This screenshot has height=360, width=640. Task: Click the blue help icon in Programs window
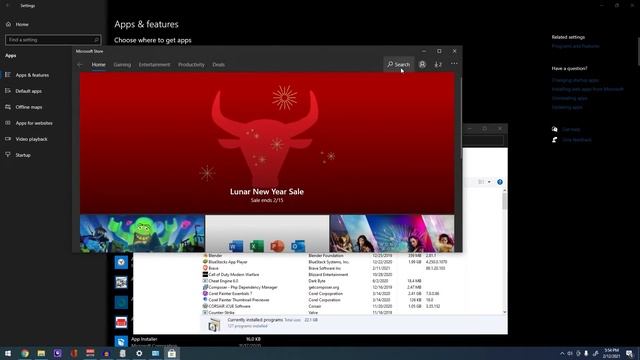pyautogui.click(x=500, y=182)
